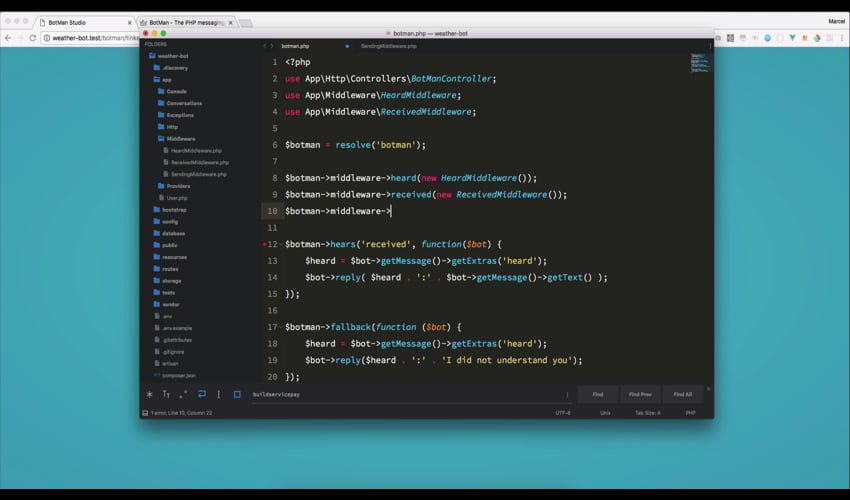Viewport: 850px width, 500px height.
Task: Open User.php in sidebar
Action: 177,198
